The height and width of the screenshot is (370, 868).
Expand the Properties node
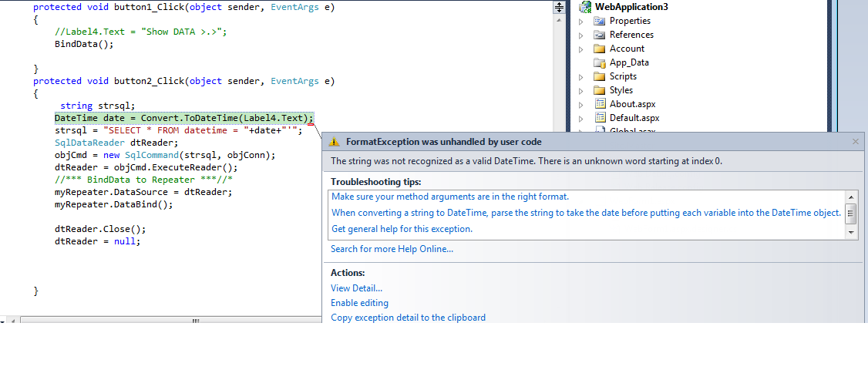(580, 22)
